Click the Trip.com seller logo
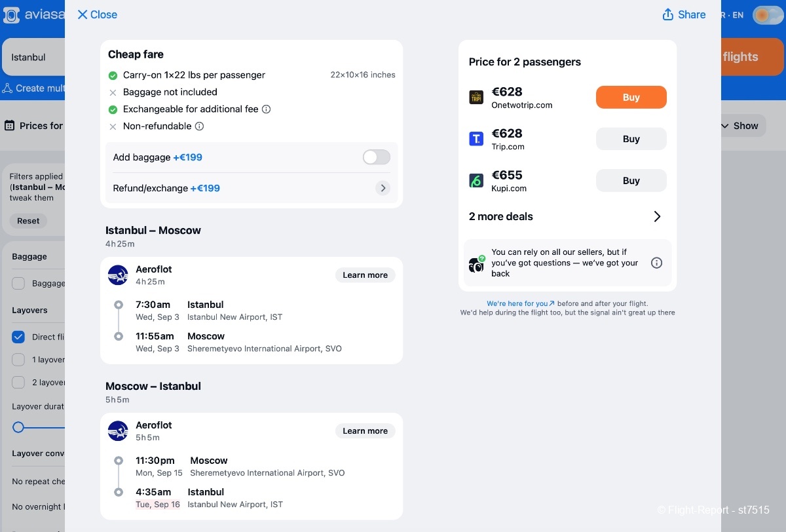This screenshot has height=532, width=786. click(x=476, y=139)
